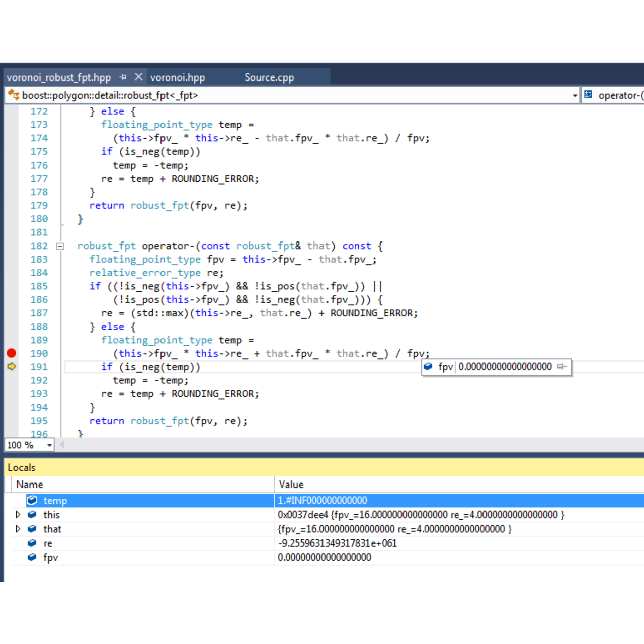
Task: Click the 're' variable icon in Locals
Action: [x=32, y=543]
